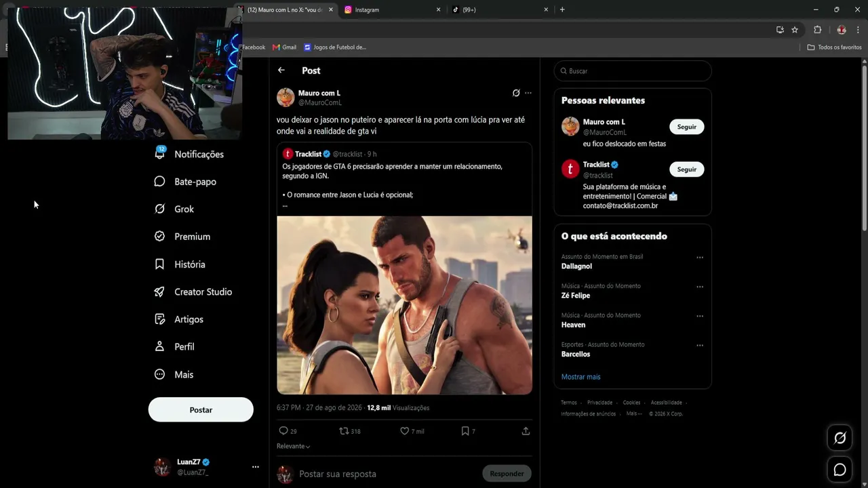Bookmark this page with the star icon
868x488 pixels.
pyautogui.click(x=795, y=30)
